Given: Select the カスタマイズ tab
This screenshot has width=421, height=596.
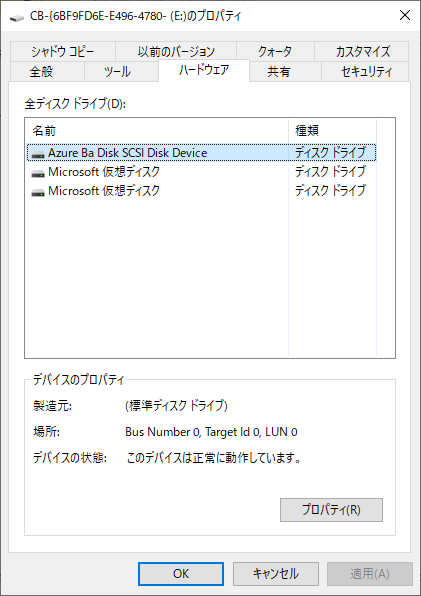Looking at the screenshot, I should click(362, 51).
